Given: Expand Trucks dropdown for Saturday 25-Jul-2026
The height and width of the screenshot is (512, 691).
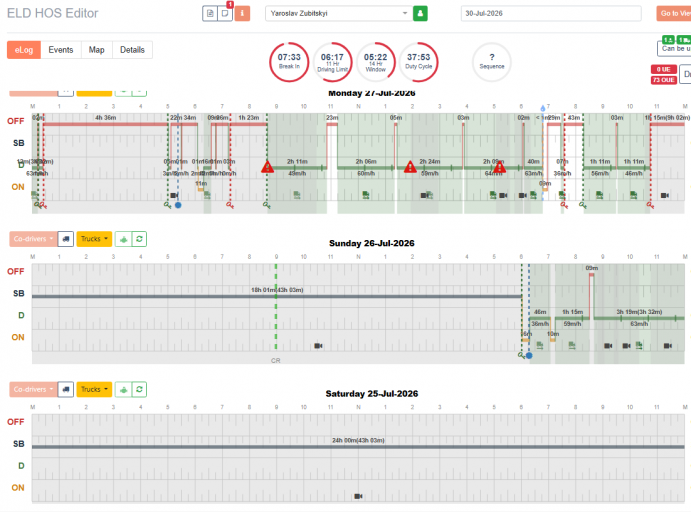Looking at the screenshot, I should tap(94, 389).
